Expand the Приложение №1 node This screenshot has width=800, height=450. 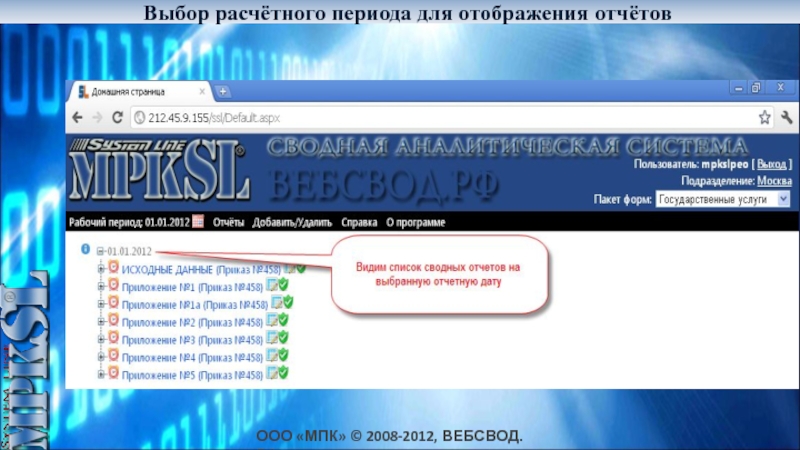coord(101,287)
